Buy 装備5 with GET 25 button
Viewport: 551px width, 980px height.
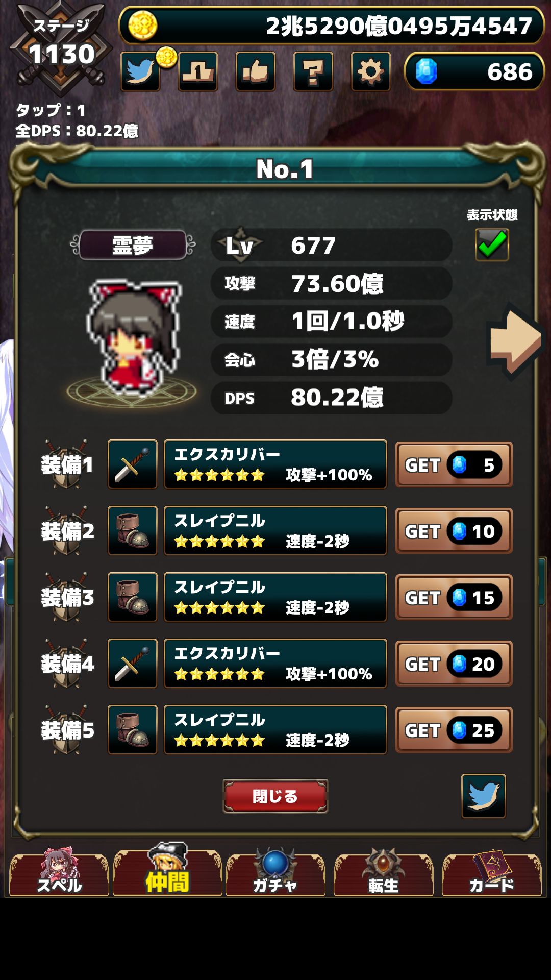pos(454,730)
